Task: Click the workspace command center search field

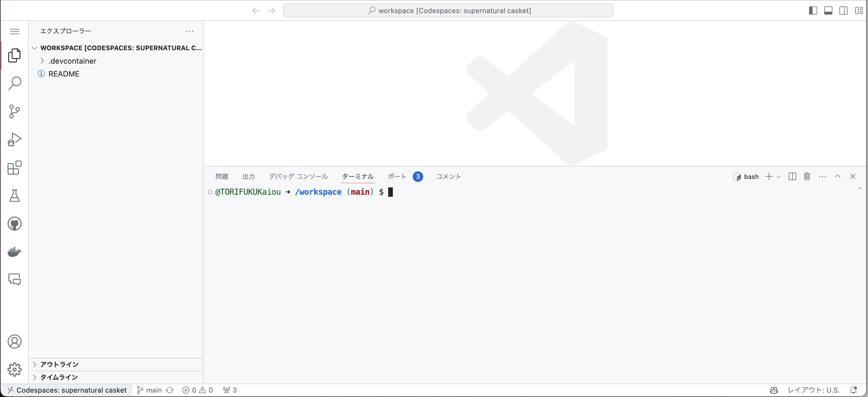Action: click(x=448, y=11)
